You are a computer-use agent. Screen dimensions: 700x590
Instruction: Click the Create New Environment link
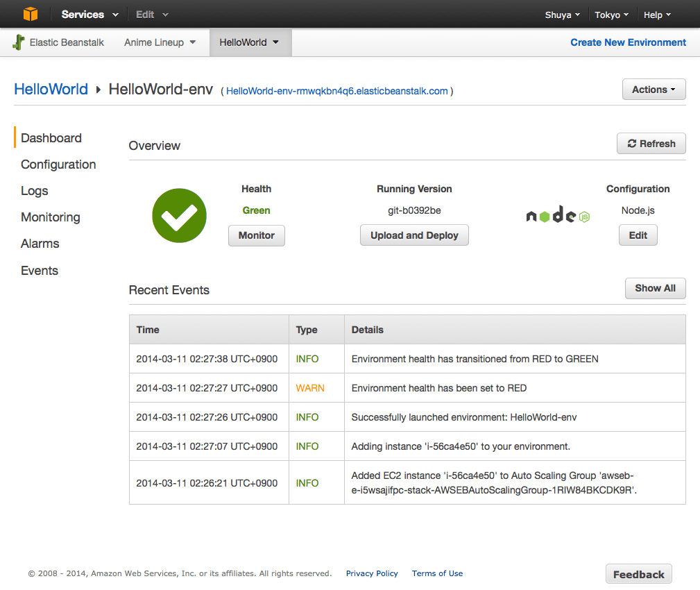tap(628, 42)
